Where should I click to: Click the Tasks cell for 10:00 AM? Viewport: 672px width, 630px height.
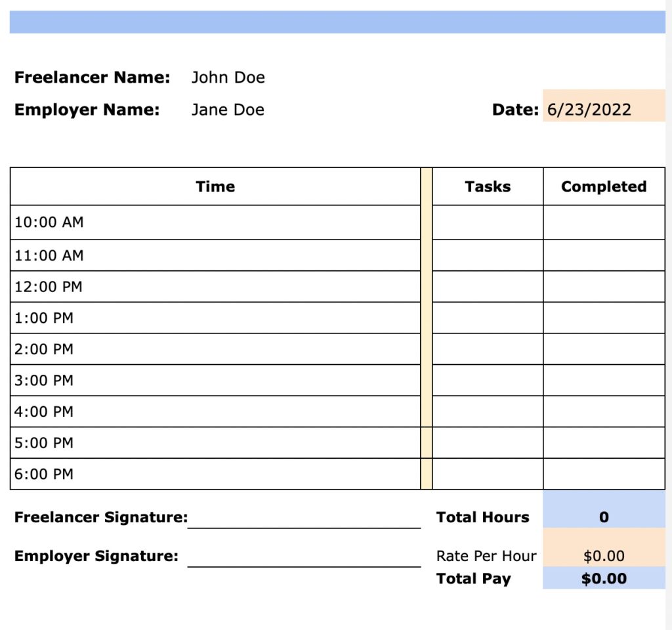point(487,222)
